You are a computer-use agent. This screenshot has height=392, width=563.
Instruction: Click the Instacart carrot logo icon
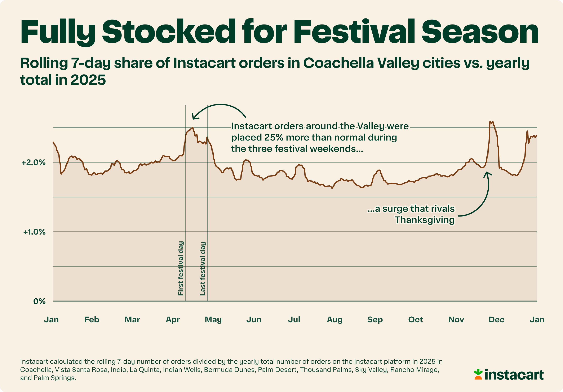coord(478,375)
